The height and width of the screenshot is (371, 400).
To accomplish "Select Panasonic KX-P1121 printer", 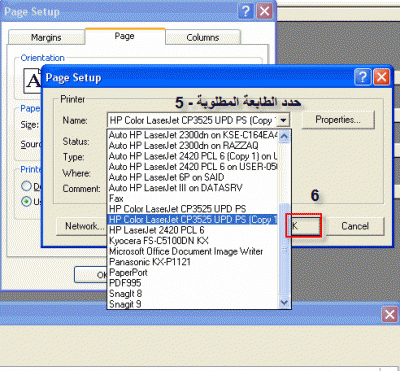I will click(x=193, y=262).
